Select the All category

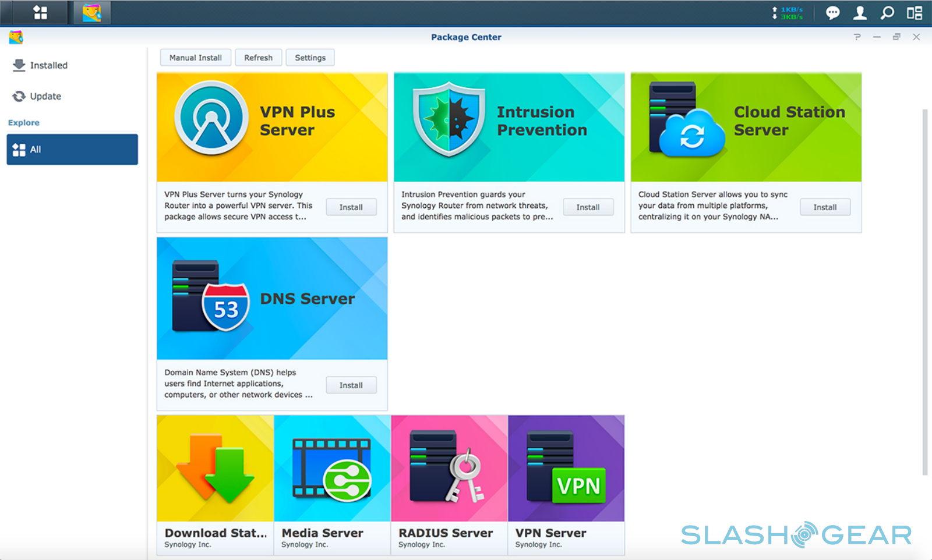pyautogui.click(x=72, y=150)
